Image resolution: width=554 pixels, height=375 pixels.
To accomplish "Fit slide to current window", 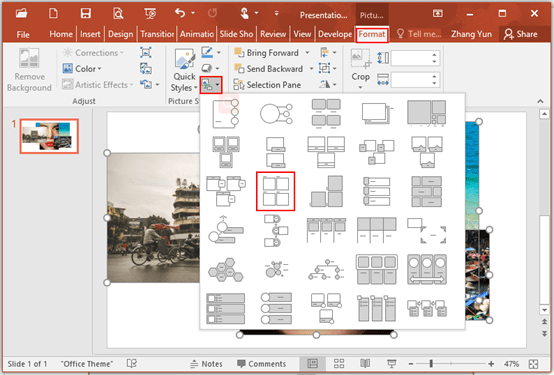I will 534,364.
